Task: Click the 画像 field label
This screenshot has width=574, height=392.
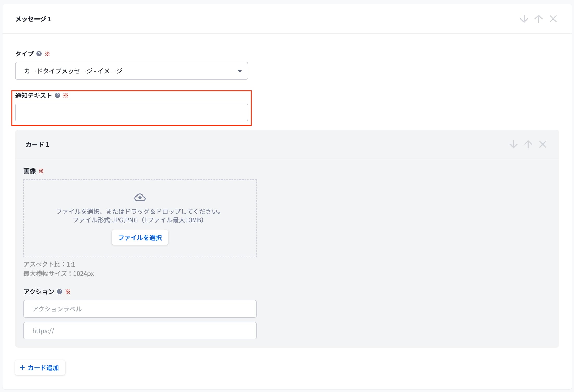Action: [x=30, y=171]
